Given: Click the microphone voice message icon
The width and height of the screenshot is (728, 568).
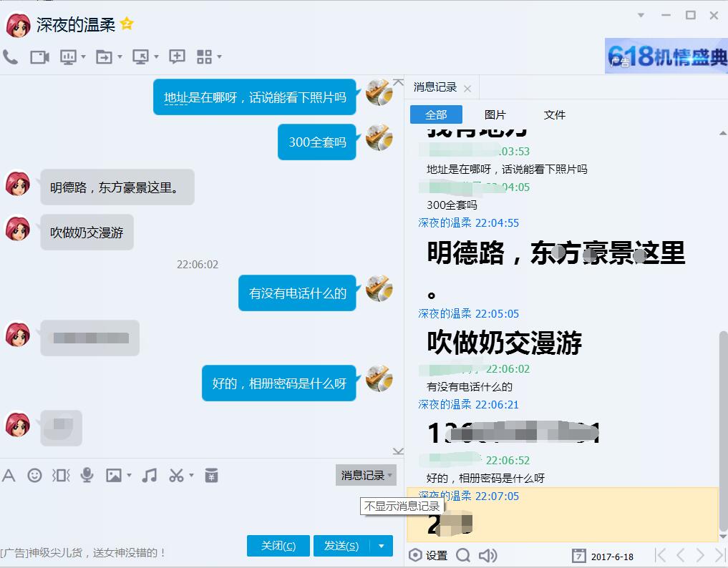Looking at the screenshot, I should [x=87, y=476].
